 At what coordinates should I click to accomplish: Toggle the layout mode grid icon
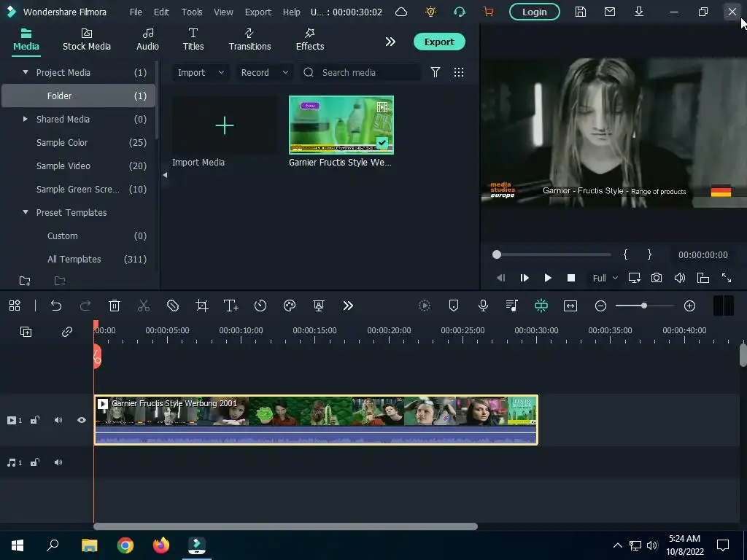click(x=15, y=306)
